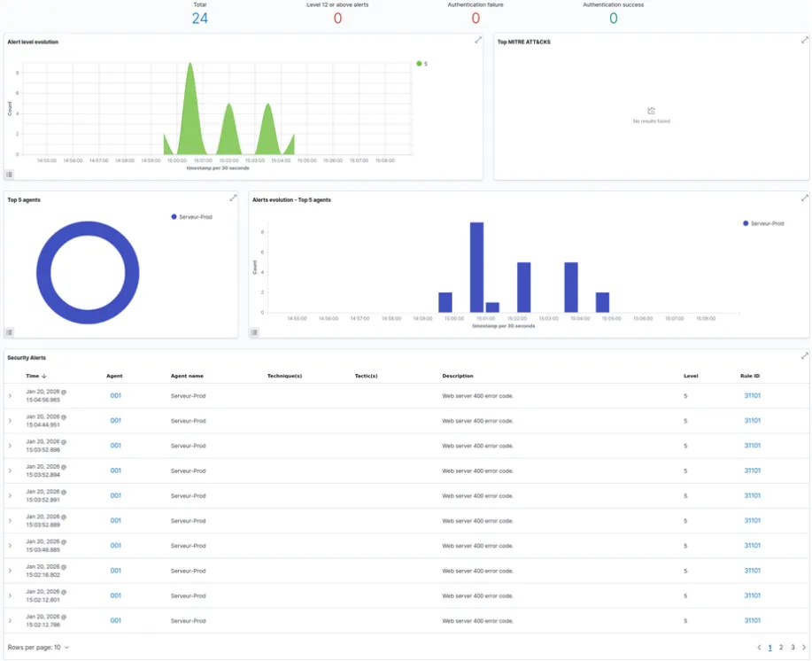Maximize the Top 5 agents donut panel

pos(233,198)
